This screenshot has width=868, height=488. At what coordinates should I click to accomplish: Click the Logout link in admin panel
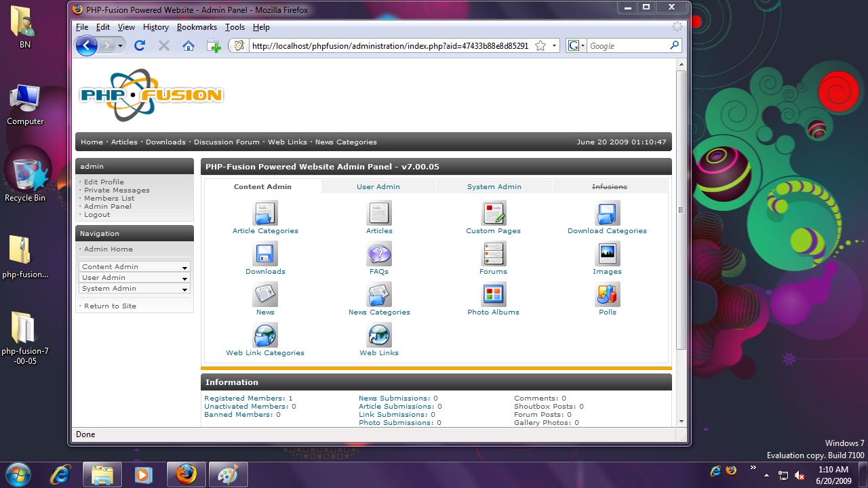coord(97,215)
